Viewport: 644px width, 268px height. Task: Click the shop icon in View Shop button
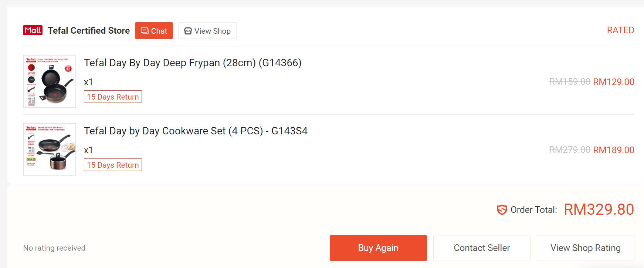pos(188,31)
